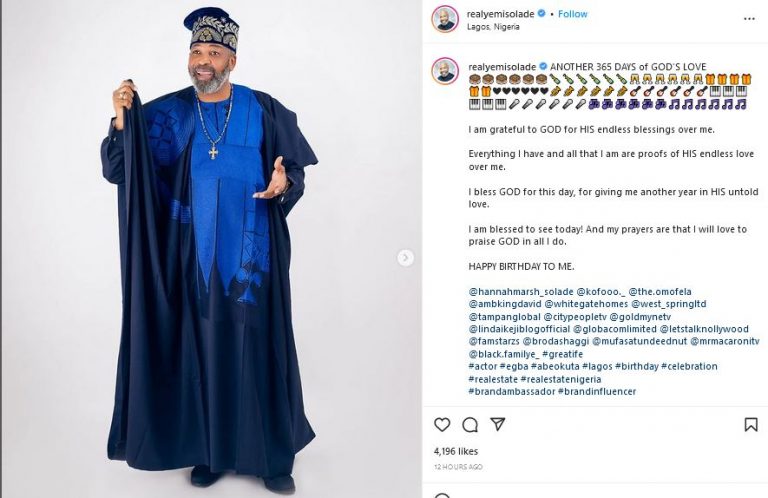
Task: Open profile picture in the post header
Action: (x=445, y=19)
